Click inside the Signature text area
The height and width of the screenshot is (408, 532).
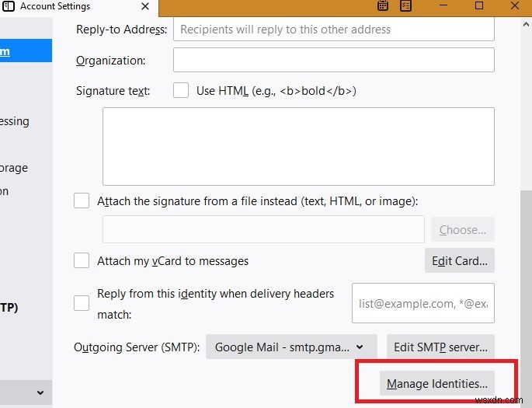pyautogui.click(x=298, y=146)
